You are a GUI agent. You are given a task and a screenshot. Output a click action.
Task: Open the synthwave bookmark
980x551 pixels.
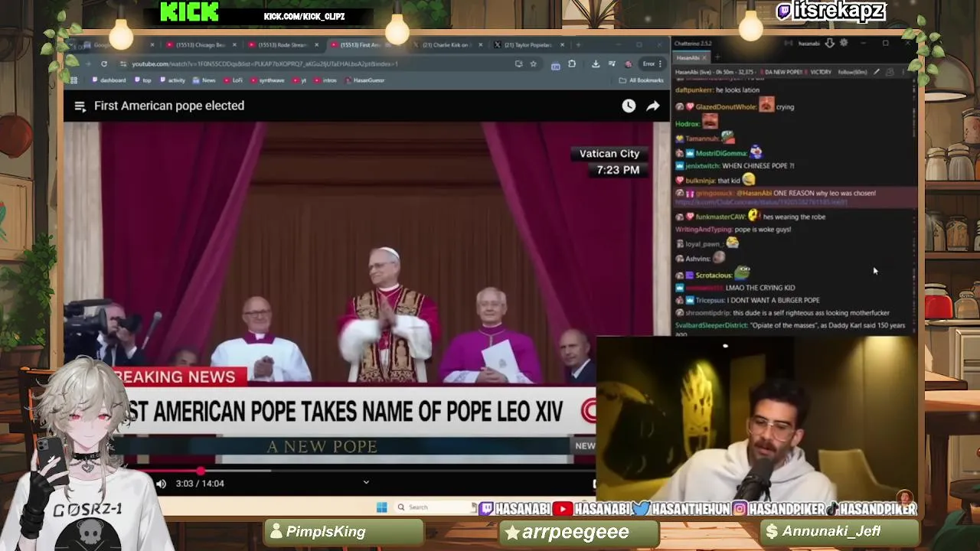pyautogui.click(x=267, y=80)
